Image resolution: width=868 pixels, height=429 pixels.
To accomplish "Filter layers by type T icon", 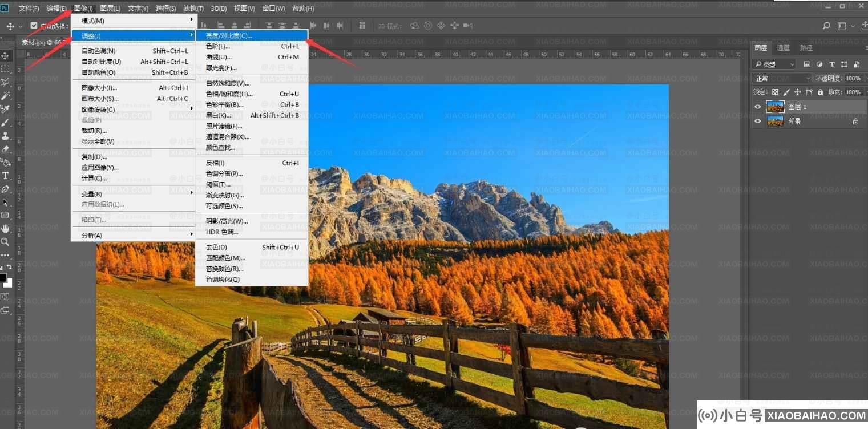I will (832, 64).
